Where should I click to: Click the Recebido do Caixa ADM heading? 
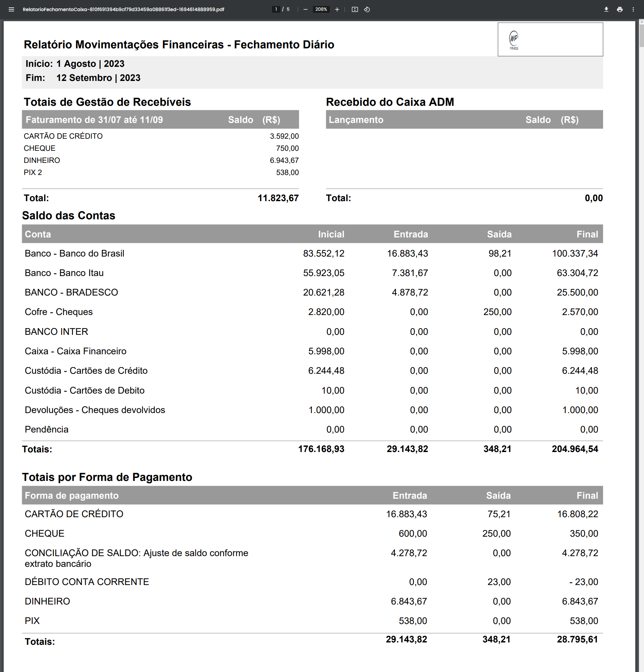[x=390, y=102]
